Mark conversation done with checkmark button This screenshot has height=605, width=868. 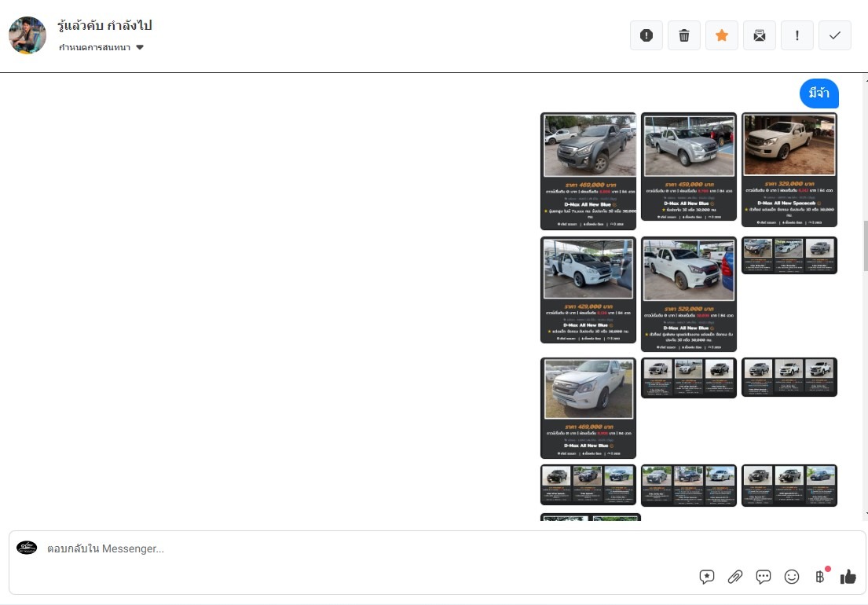835,35
